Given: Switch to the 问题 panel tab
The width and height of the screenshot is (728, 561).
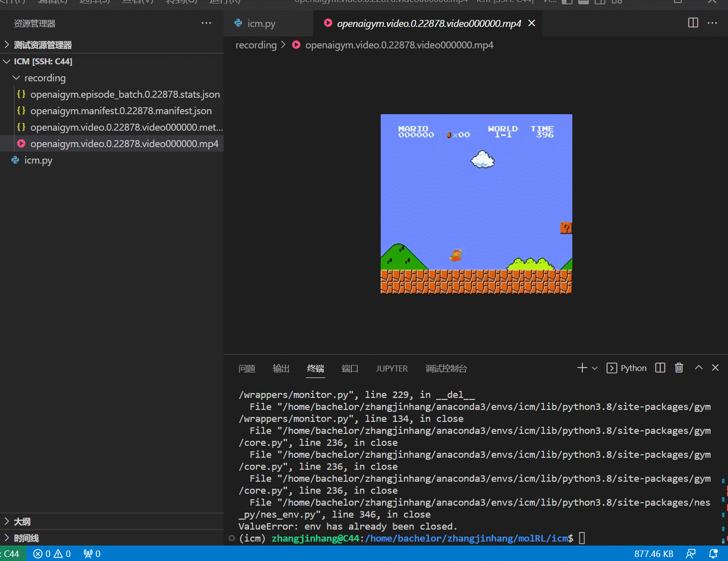Looking at the screenshot, I should [x=247, y=369].
